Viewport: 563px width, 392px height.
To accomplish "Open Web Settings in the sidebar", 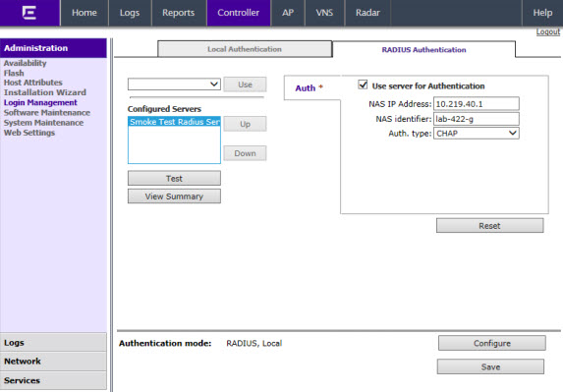I will pos(29,133).
